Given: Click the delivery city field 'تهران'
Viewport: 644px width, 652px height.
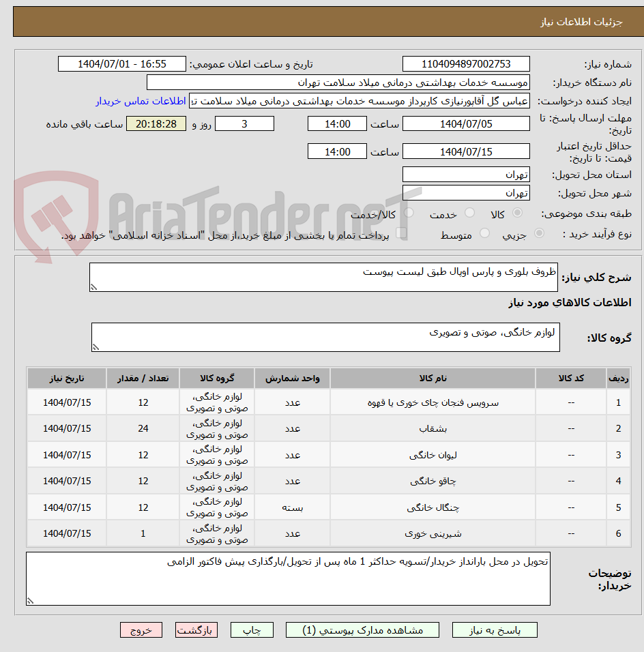Looking at the screenshot, I should [466, 193].
